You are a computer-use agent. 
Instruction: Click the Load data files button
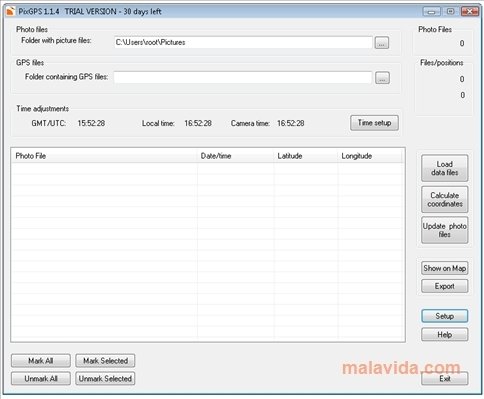[445, 168]
